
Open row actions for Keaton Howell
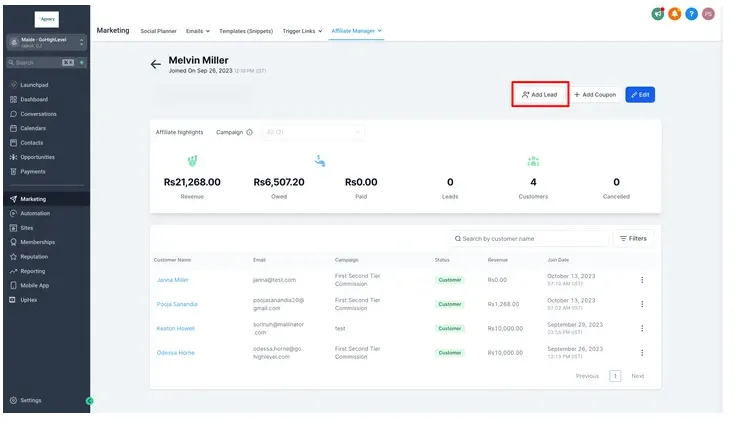(x=642, y=328)
